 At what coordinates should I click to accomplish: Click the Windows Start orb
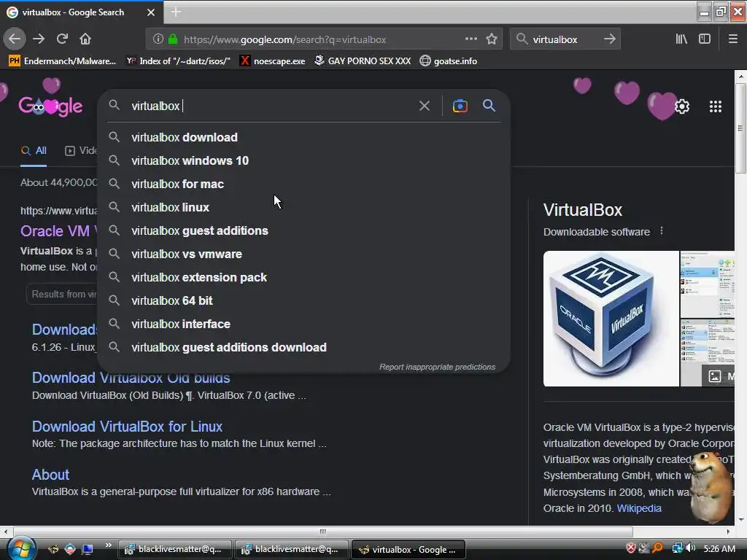pos(20,548)
